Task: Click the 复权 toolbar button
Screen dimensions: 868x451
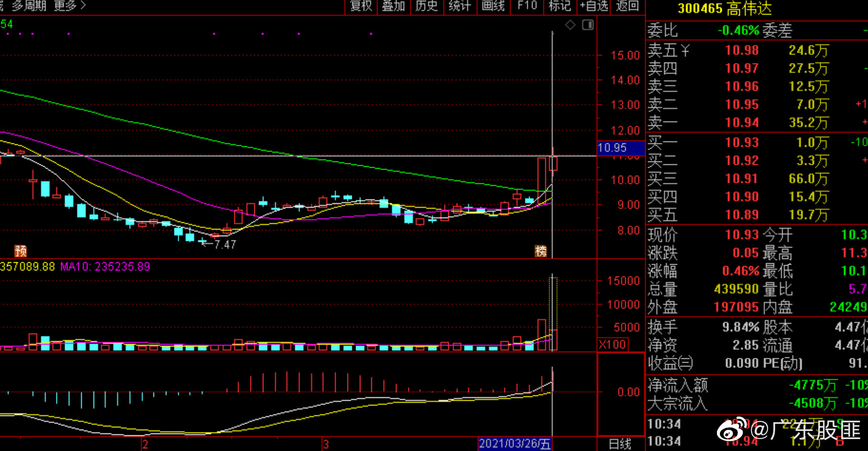Action: pos(361,6)
